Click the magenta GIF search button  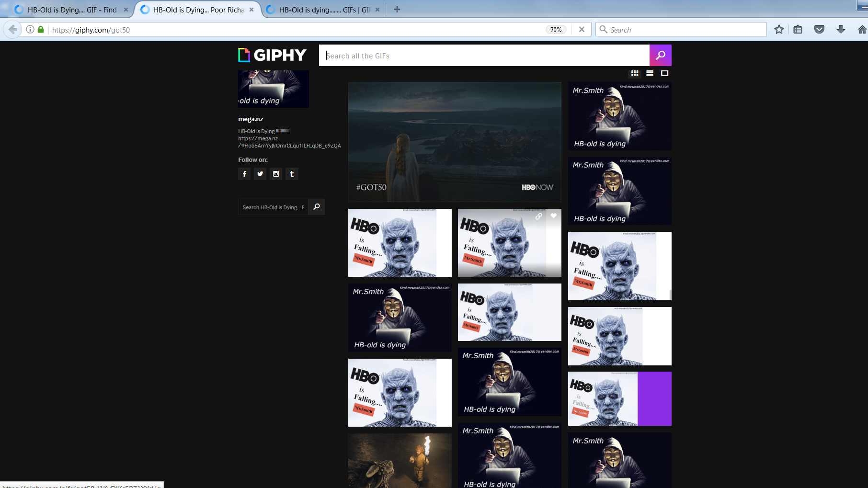(660, 55)
